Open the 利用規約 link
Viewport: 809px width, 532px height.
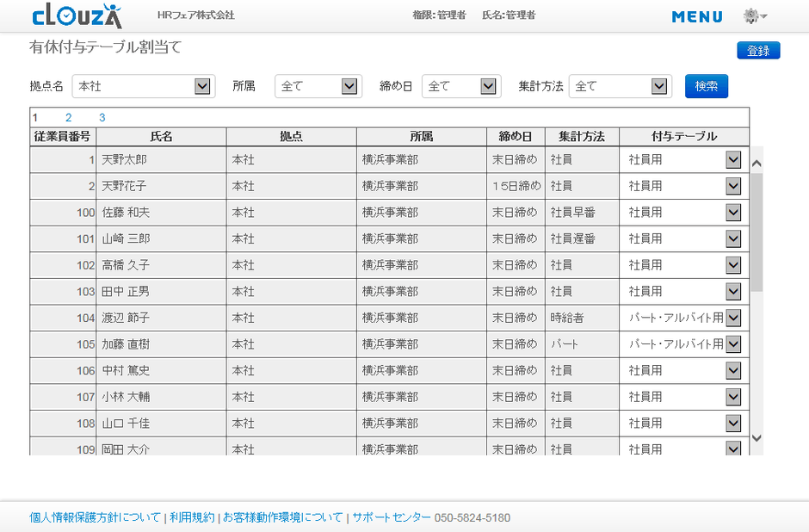tap(192, 517)
